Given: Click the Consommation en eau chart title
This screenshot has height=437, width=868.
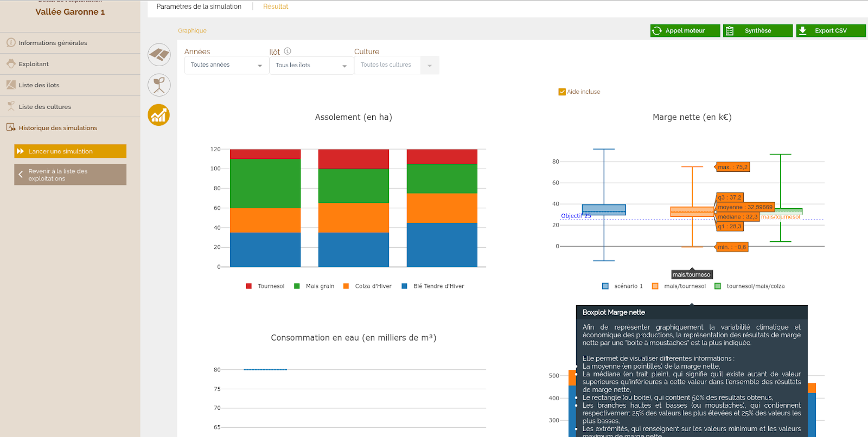Looking at the screenshot, I should tap(353, 338).
